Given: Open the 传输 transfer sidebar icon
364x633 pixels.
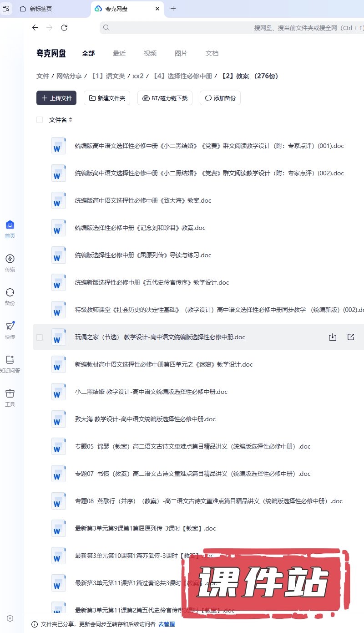Looking at the screenshot, I should click(x=10, y=259).
